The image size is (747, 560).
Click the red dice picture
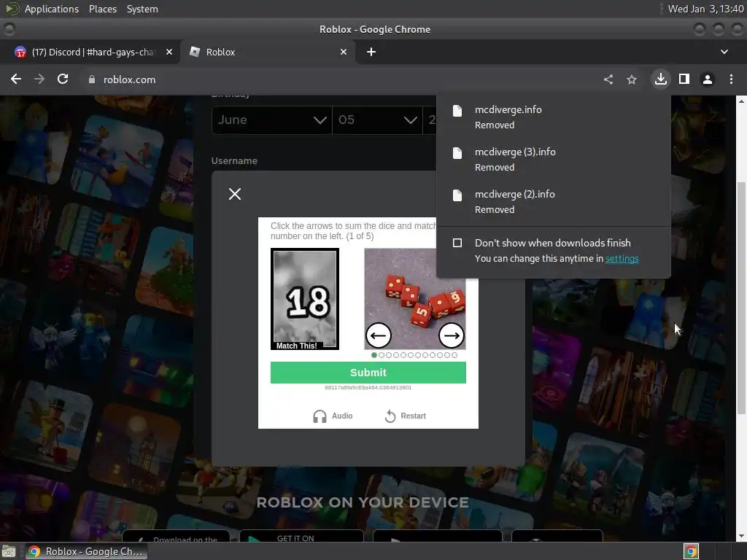click(x=415, y=299)
